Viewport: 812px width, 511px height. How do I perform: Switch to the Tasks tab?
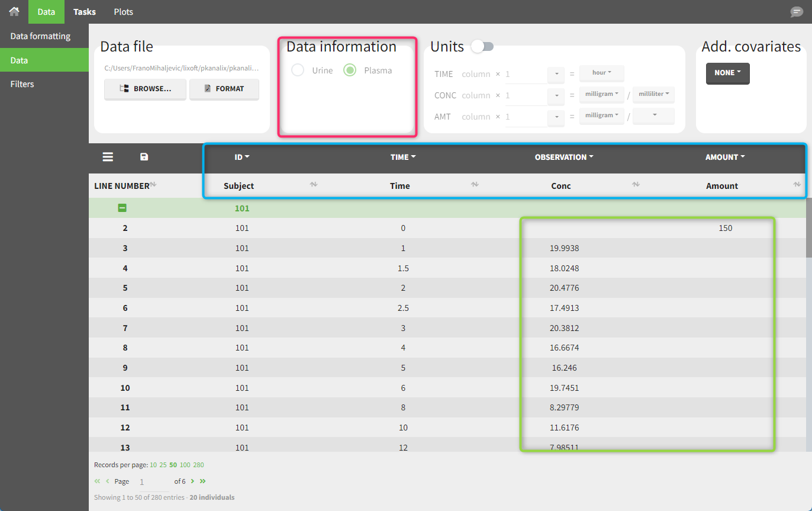pyautogui.click(x=85, y=12)
